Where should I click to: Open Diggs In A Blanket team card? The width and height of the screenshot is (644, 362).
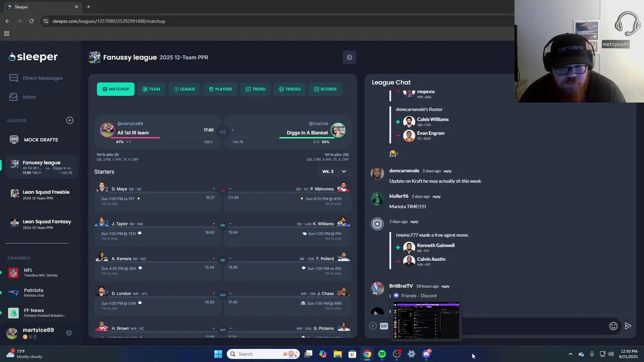point(287,132)
